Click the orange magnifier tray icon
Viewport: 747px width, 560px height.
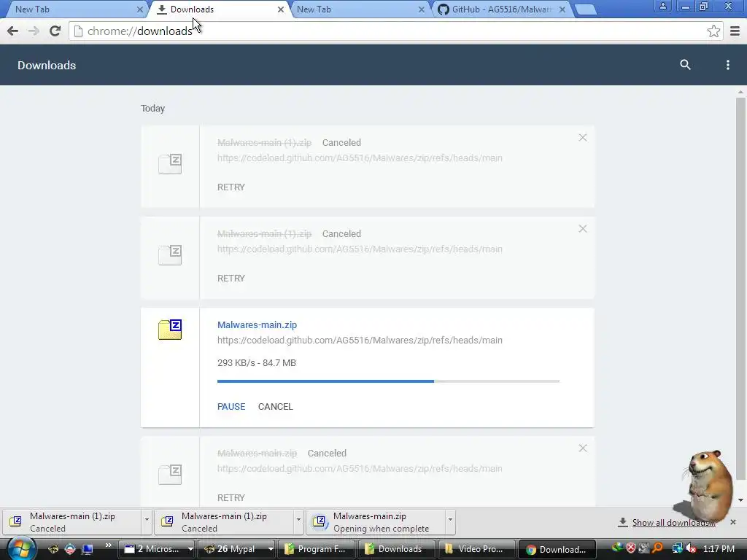pyautogui.click(x=657, y=548)
